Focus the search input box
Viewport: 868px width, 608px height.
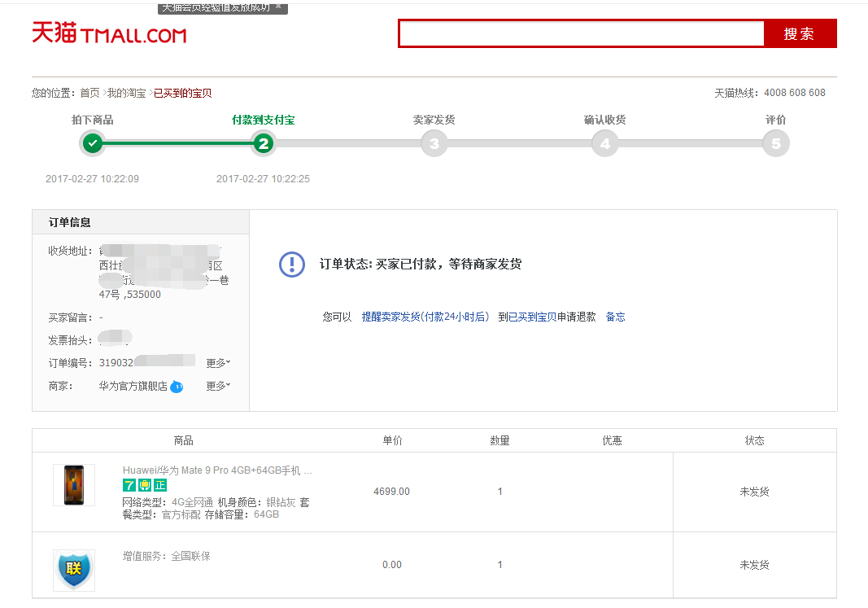(582, 34)
